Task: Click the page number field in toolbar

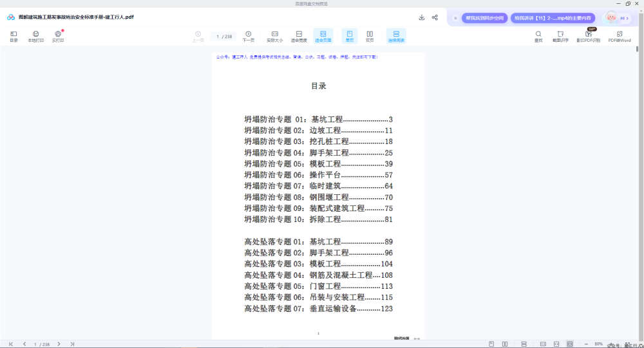Action: 224,37
